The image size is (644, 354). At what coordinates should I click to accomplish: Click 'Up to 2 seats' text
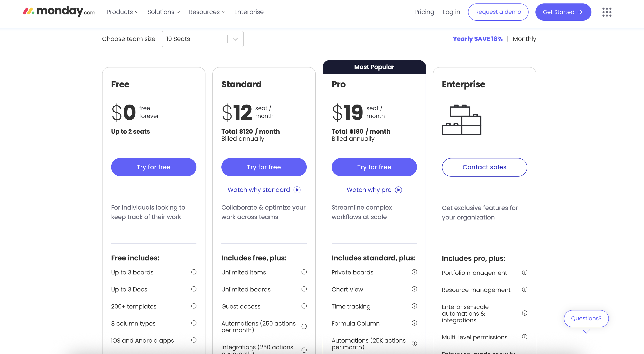pyautogui.click(x=130, y=131)
